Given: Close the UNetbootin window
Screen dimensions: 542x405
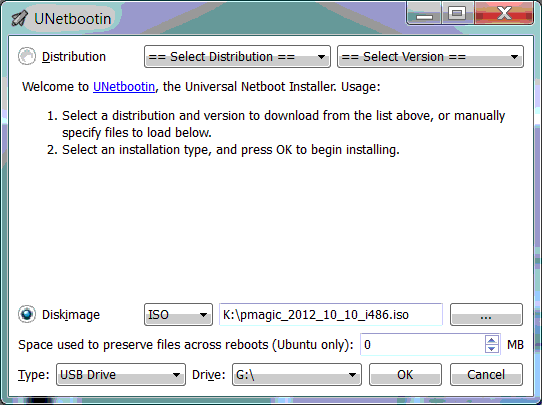Looking at the screenshot, I should click(504, 14).
